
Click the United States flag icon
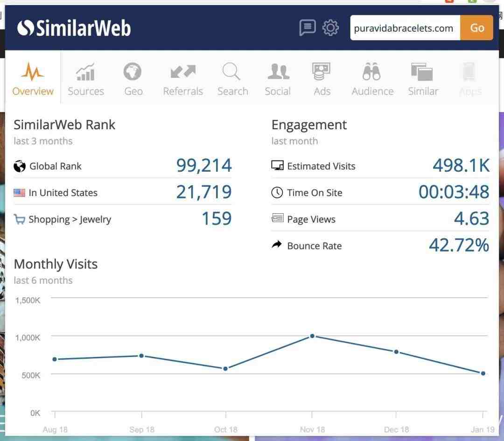19,193
